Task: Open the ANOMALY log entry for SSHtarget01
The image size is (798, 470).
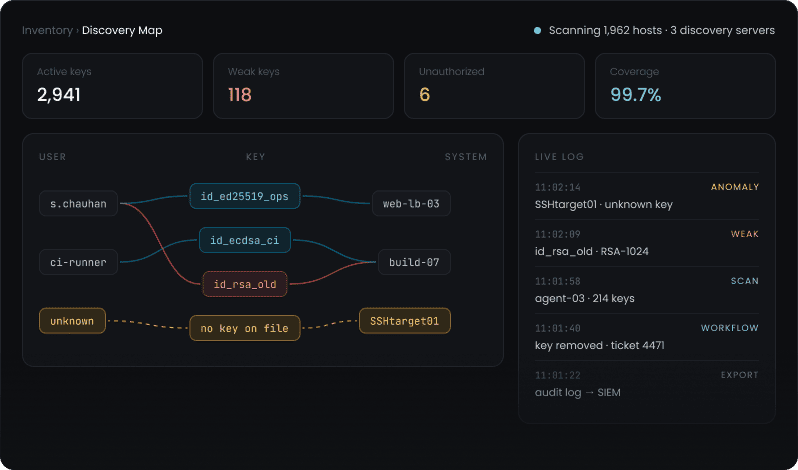Action: click(647, 196)
